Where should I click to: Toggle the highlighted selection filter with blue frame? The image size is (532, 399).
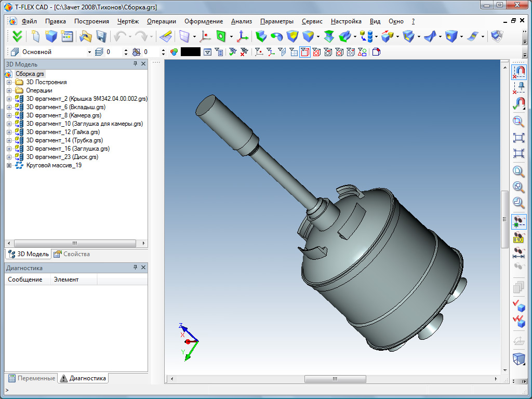(x=304, y=52)
